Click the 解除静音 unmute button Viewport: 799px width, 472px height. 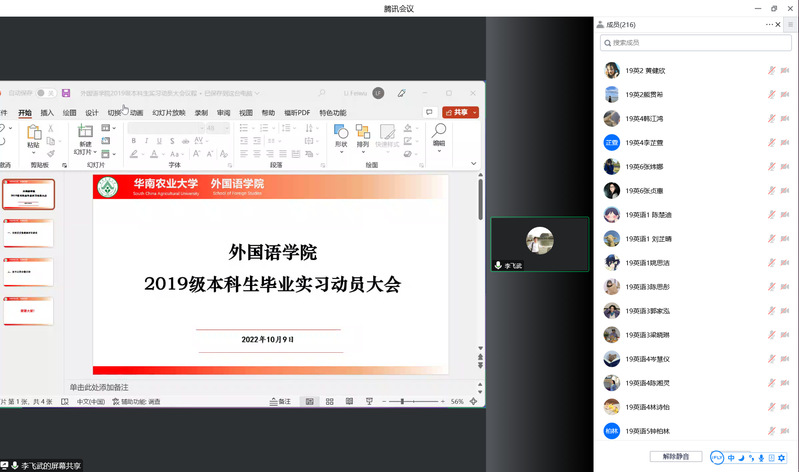(676, 457)
